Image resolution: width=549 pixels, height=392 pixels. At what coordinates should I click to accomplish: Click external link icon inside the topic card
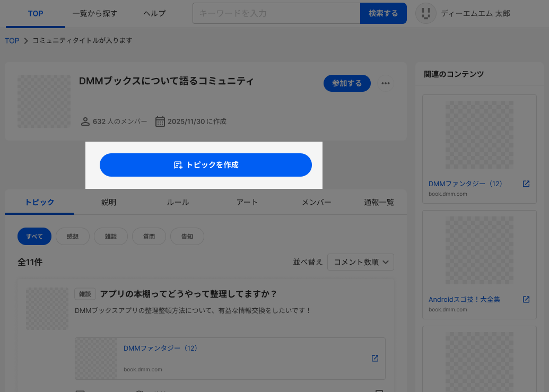(374, 358)
